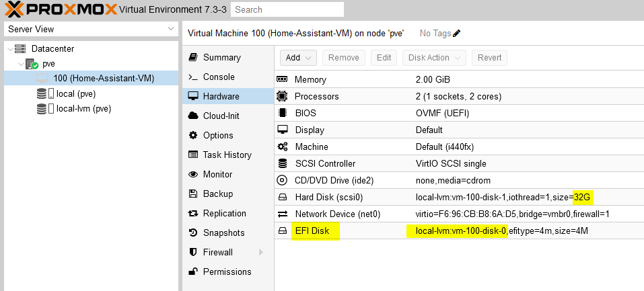This screenshot has height=291, width=644.
Task: Collapse the Datacenter tree node
Action: coord(9,49)
